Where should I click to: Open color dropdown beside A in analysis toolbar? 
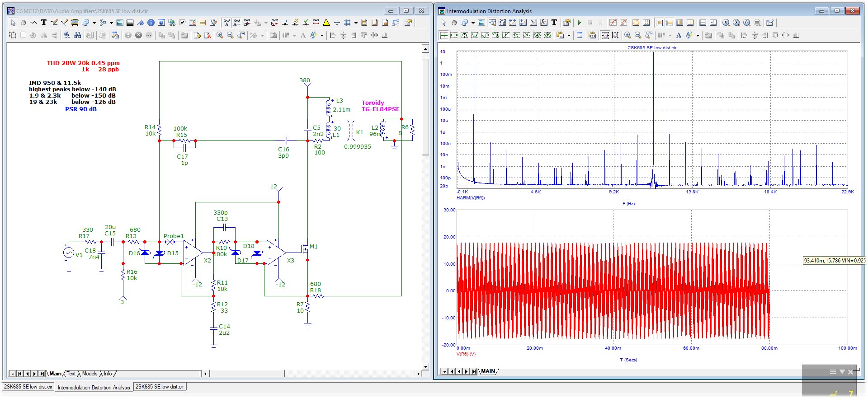[x=698, y=35]
